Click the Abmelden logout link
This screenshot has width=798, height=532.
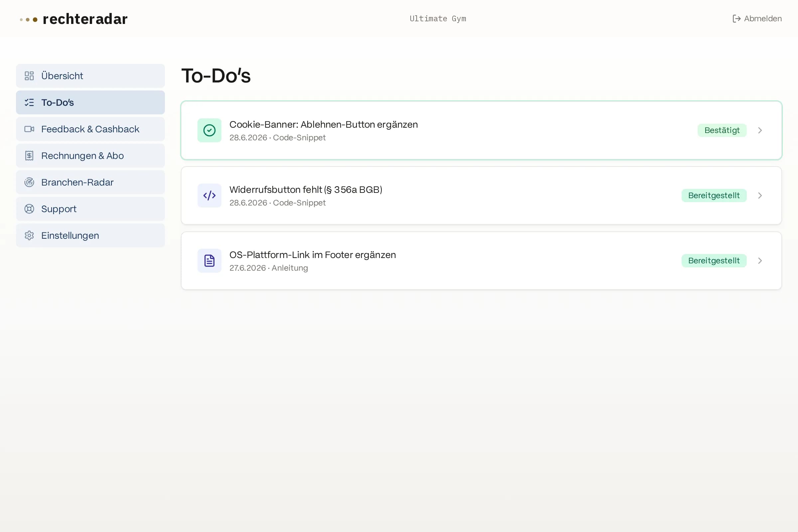(757, 19)
